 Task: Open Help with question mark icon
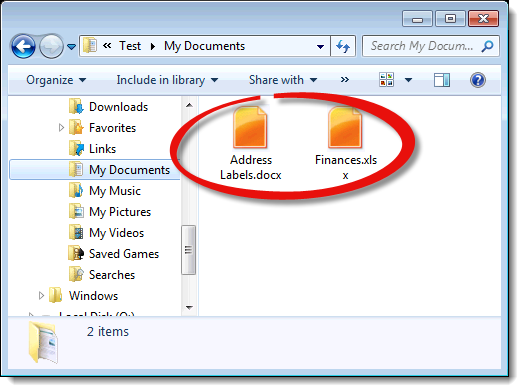tap(478, 80)
